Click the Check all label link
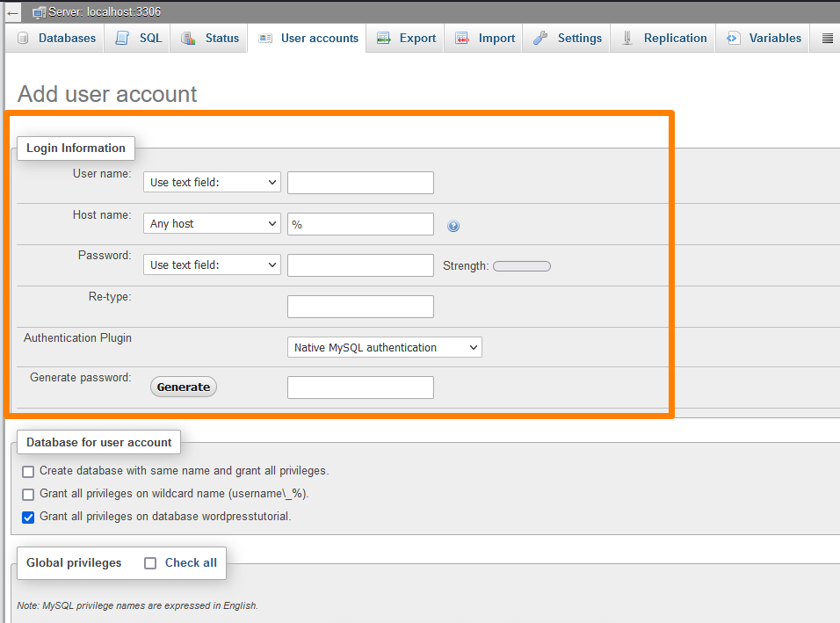The image size is (840, 623). (191, 562)
